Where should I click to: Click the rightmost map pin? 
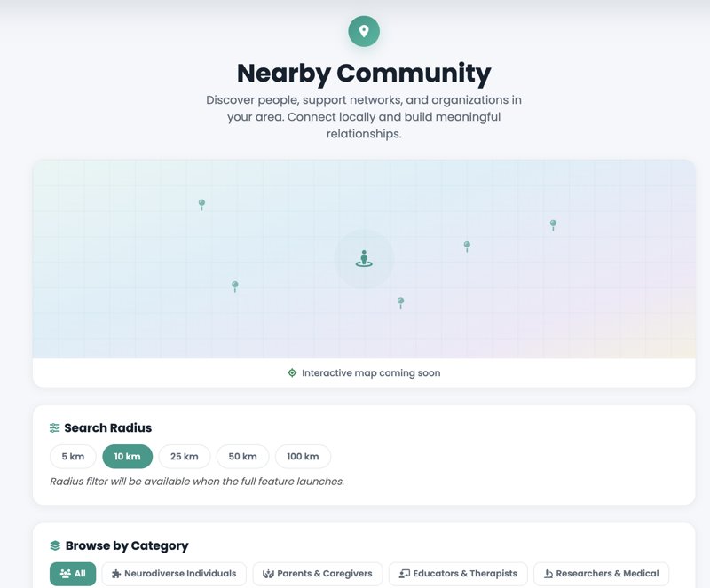pos(553,225)
